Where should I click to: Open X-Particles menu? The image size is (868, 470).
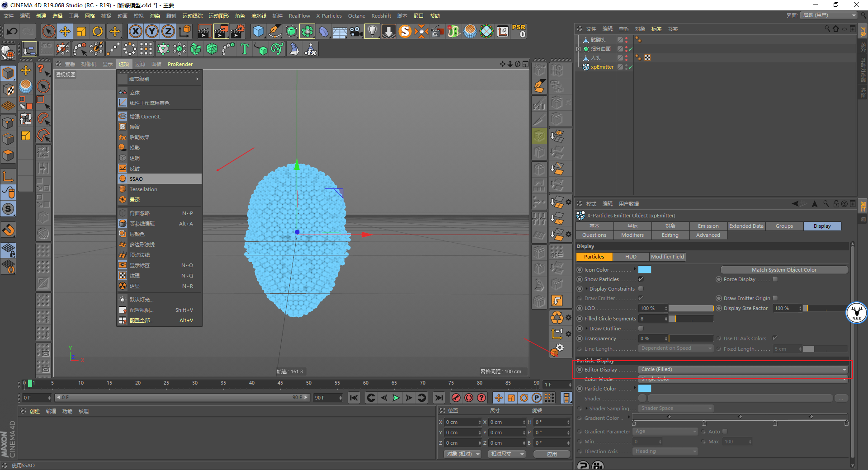329,16
